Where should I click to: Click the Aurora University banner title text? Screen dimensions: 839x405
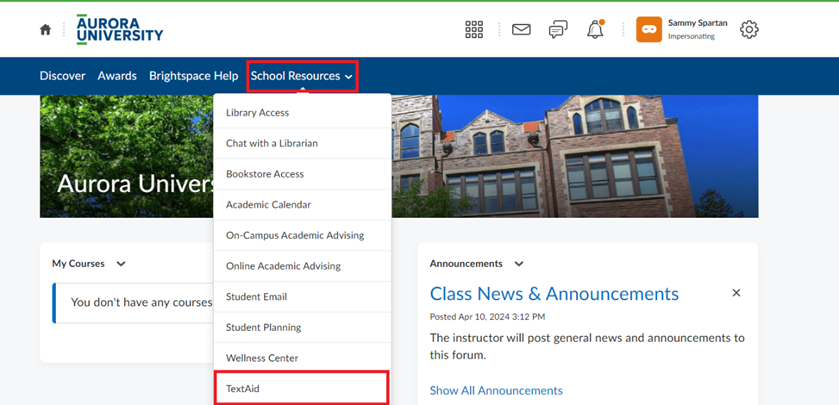[135, 184]
